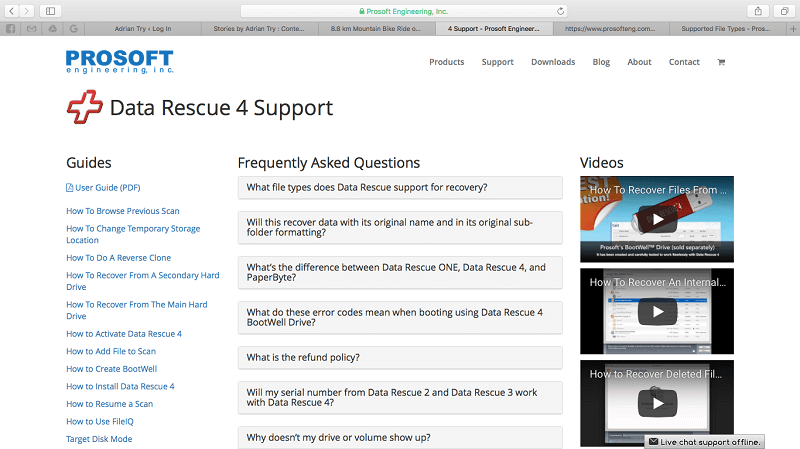The height and width of the screenshot is (449, 800).
Task: Expand the drive doesn't show up FAQ
Action: (400, 437)
